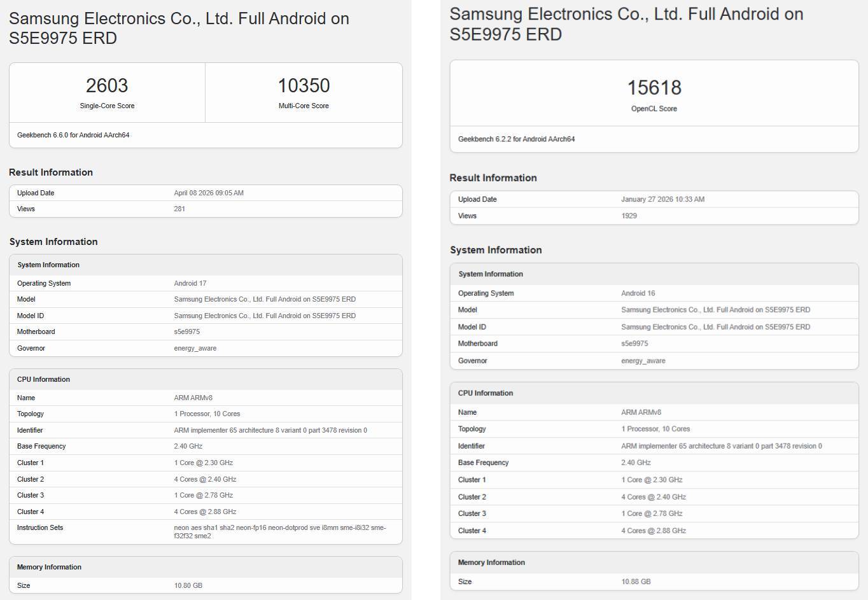This screenshot has height=600, width=868.
Task: Click the Instruction Sets value starting 'neon aes sha1'
Action: (280, 531)
